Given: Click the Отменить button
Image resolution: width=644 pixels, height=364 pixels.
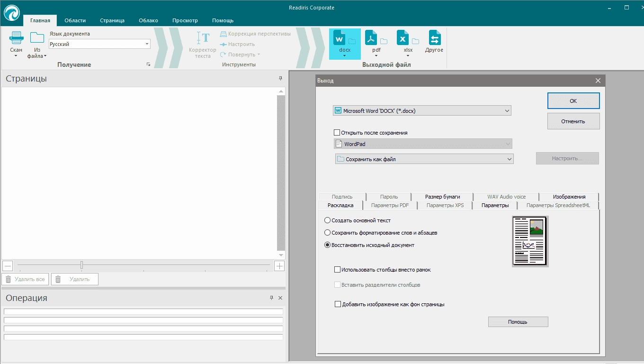Looking at the screenshot, I should [573, 121].
